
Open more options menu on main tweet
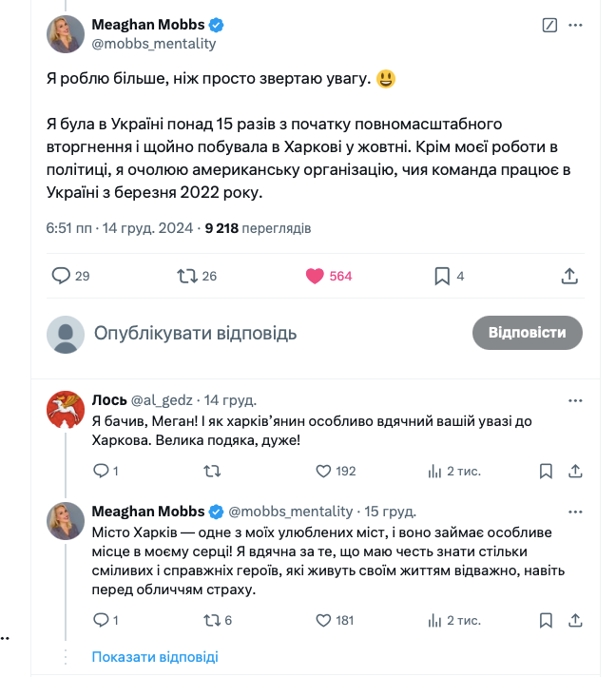(x=575, y=26)
